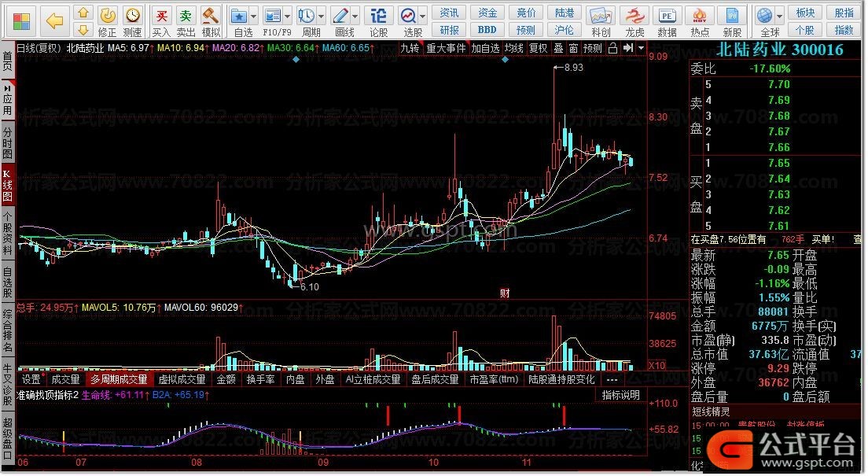Click the 加自选 add-to-watchlist button
Image resolution: width=868 pixels, height=476 pixels.
(x=485, y=48)
